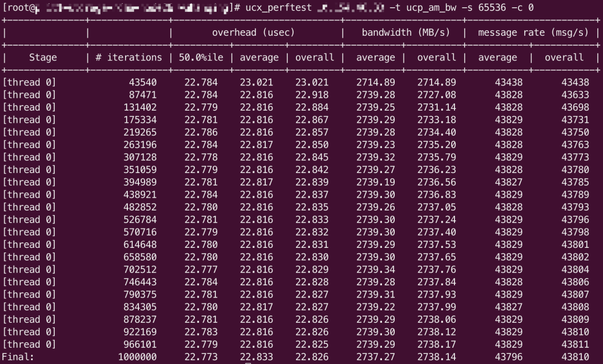The width and height of the screenshot is (603, 364).
Task: Click the iterations value '790375'
Action: [140, 295]
